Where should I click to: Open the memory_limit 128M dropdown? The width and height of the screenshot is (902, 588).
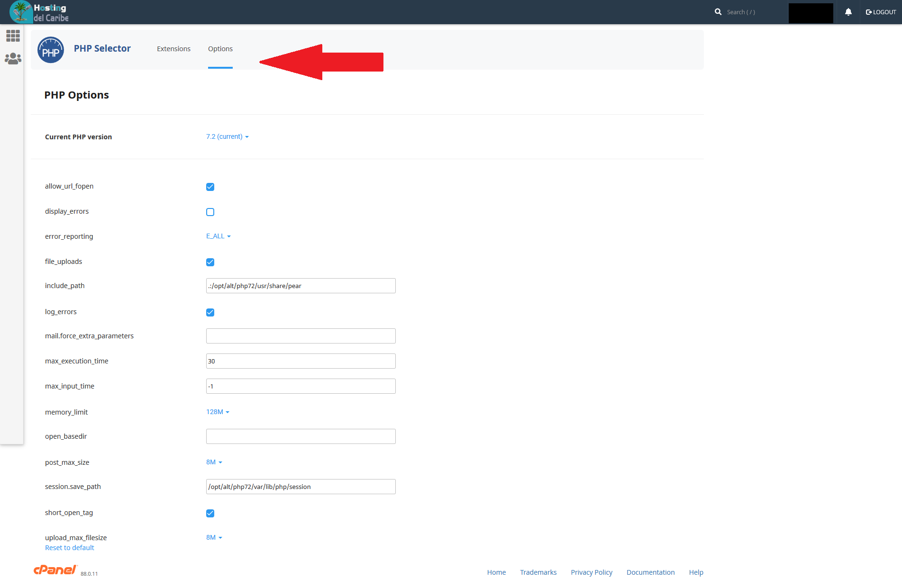point(218,412)
